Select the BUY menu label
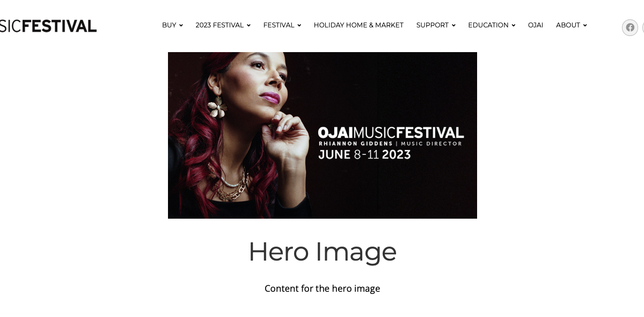Image resolution: width=644 pixels, height=317 pixels. click(x=169, y=25)
